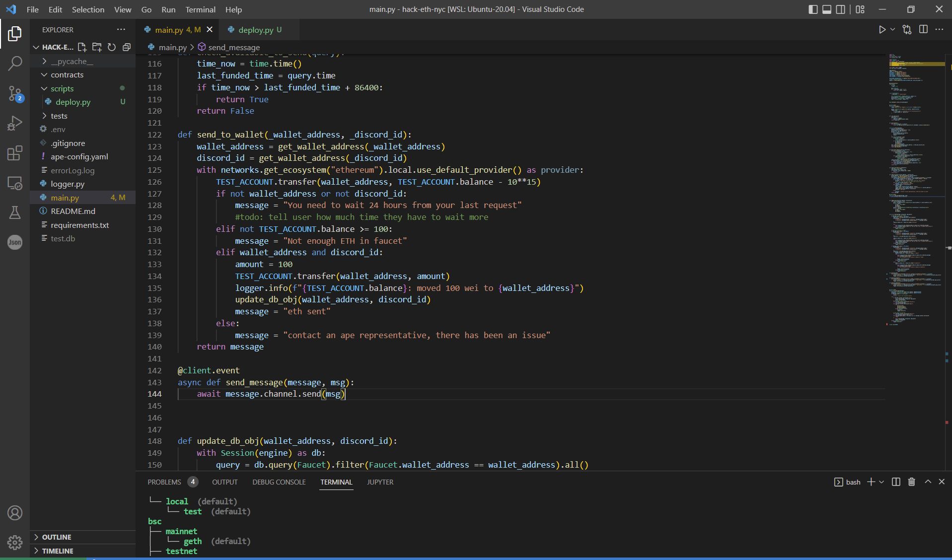Switch to the OUTPUT panel tab
The image size is (952, 560).
pos(224,482)
